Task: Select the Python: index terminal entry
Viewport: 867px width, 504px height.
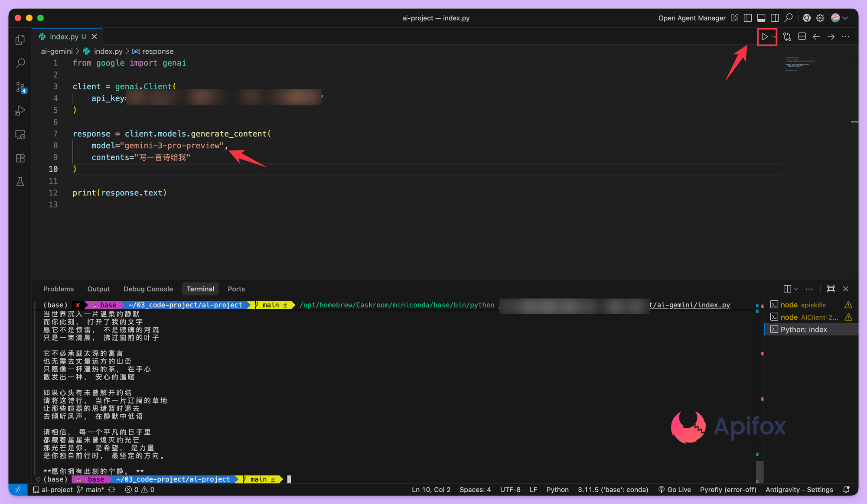Action: [803, 330]
